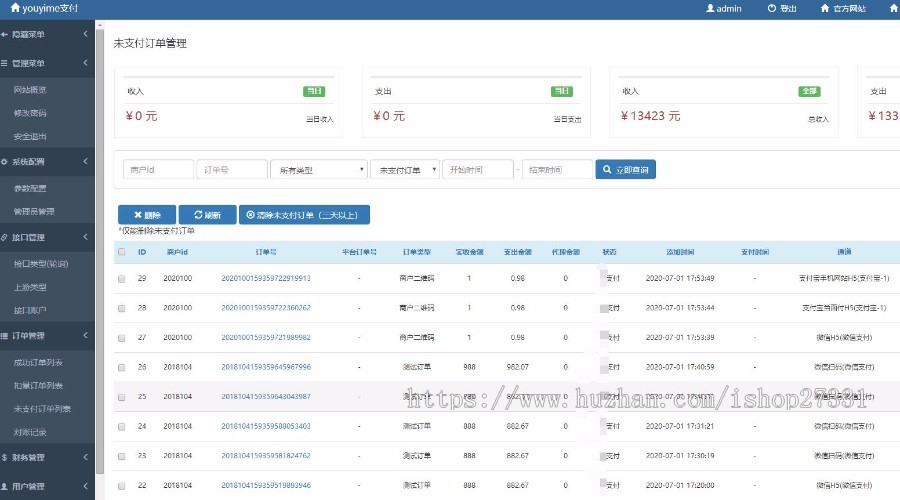Tick the select-all checkbox in table header

tap(122, 252)
